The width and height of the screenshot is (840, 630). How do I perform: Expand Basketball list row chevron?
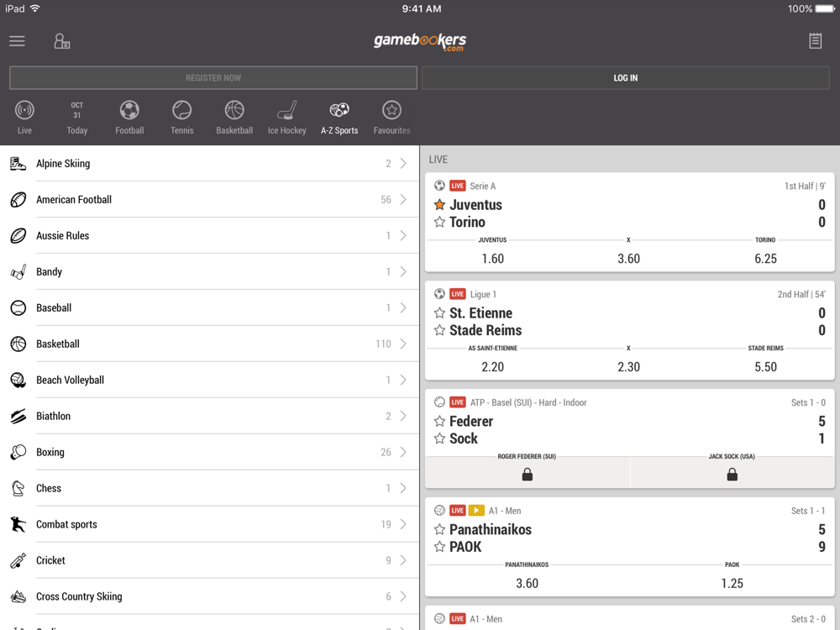(403, 344)
